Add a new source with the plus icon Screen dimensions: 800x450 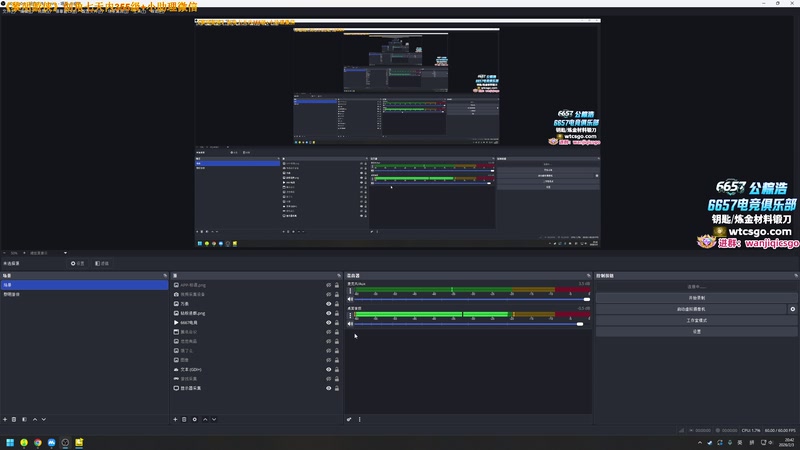(175, 419)
